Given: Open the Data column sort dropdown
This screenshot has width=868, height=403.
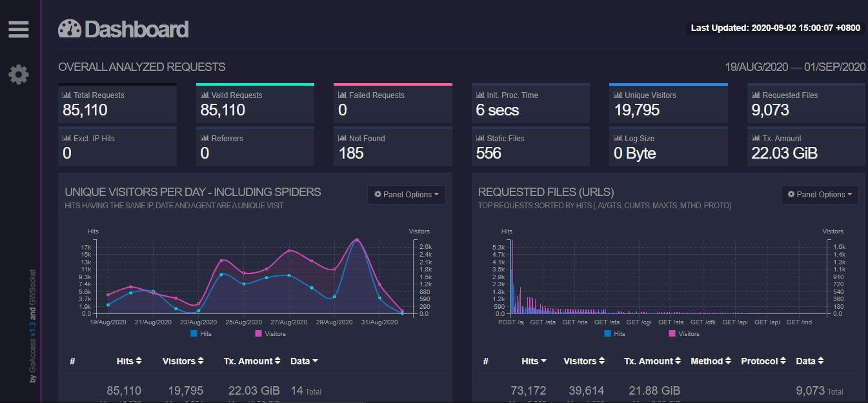Looking at the screenshot, I should pyautogui.click(x=304, y=360).
